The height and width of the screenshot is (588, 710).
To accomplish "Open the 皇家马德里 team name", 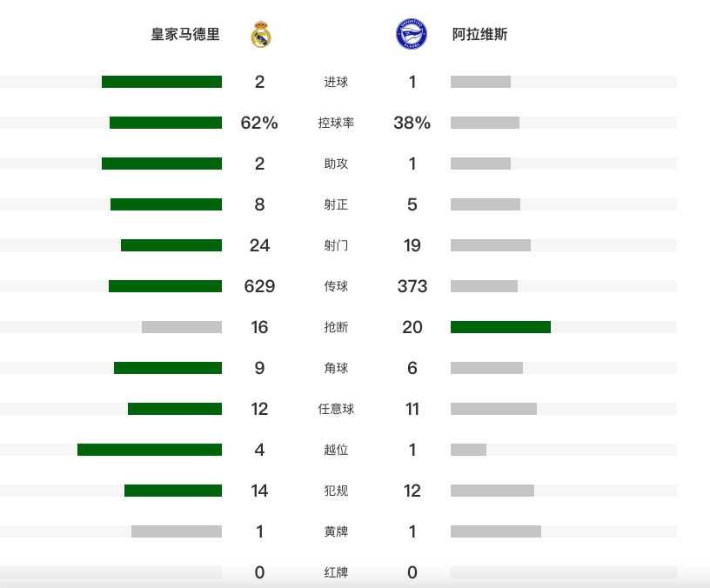I will tap(185, 35).
